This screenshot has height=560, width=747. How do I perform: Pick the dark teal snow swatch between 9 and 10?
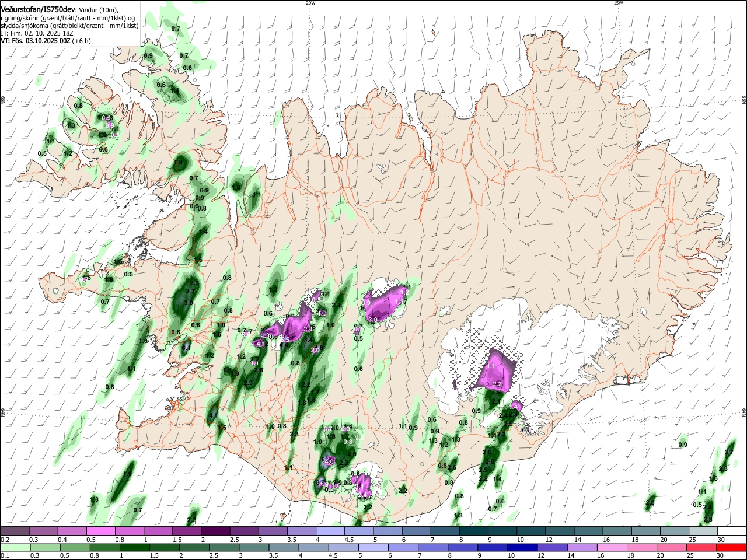[502, 531]
